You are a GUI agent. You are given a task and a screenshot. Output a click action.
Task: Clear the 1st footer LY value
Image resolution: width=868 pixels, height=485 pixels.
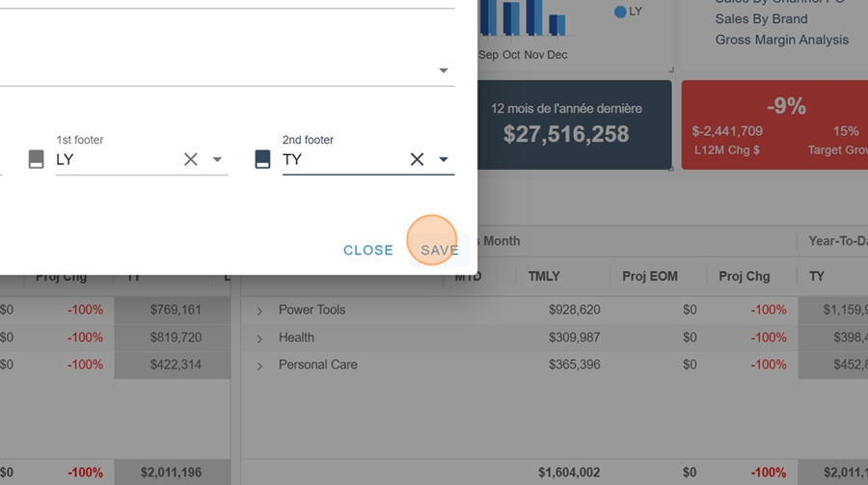click(191, 159)
